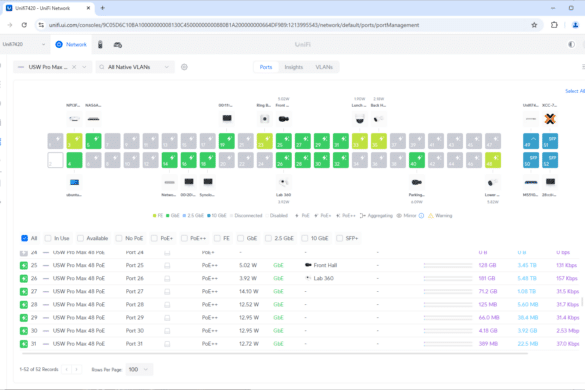Select port 33 on the switch diagram

(x=360, y=141)
